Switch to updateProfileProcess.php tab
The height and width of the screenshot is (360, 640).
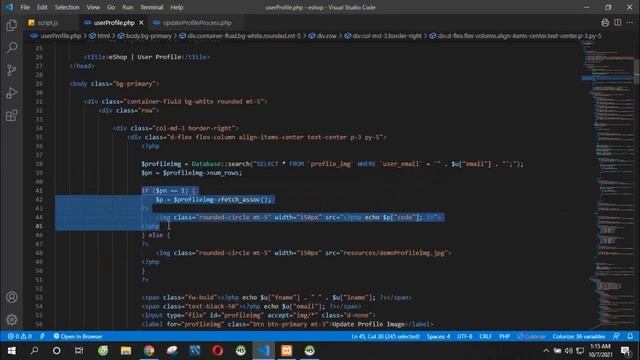point(197,23)
